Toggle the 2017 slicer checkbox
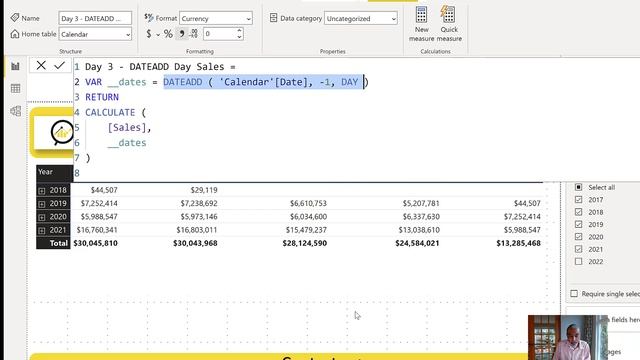 click(578, 199)
